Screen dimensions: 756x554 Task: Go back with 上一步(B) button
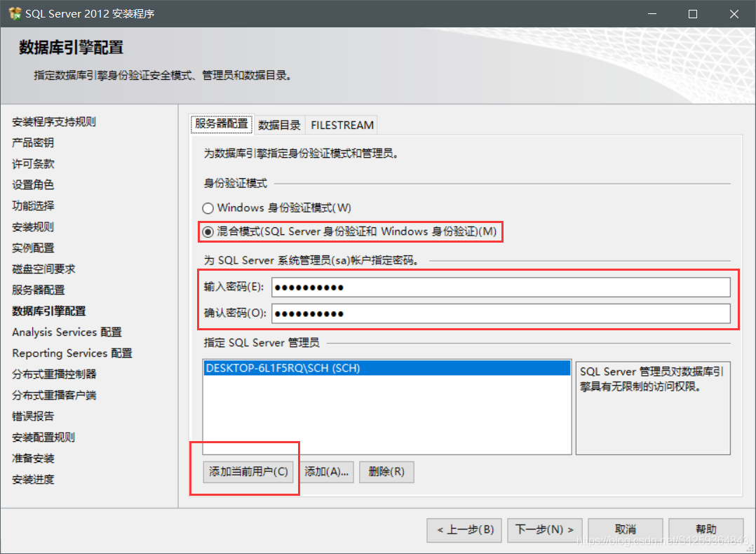click(464, 530)
